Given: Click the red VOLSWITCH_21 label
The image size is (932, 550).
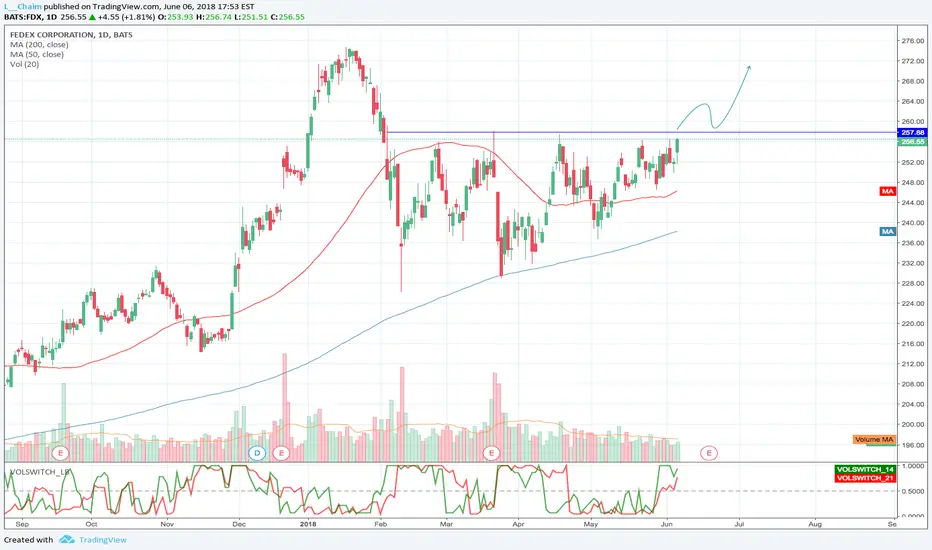Looking at the screenshot, I should click(865, 477).
